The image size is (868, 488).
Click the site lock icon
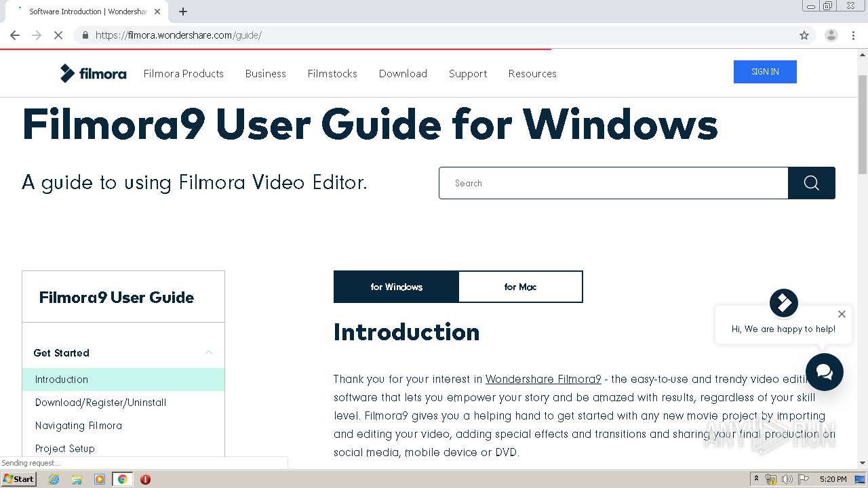[x=85, y=35]
